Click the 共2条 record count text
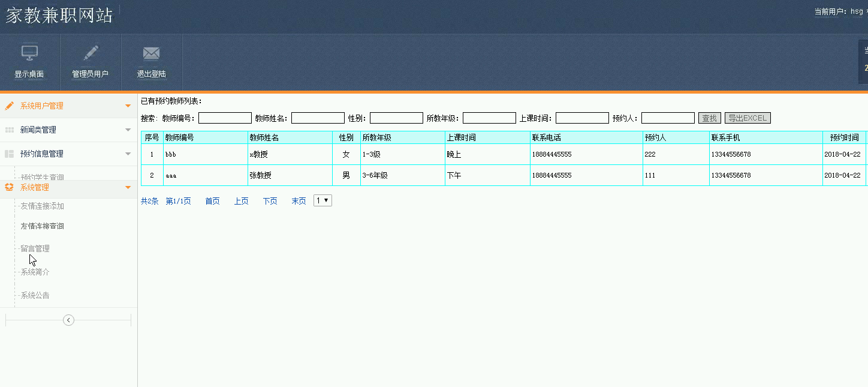Image resolution: width=868 pixels, height=387 pixels. 150,201
